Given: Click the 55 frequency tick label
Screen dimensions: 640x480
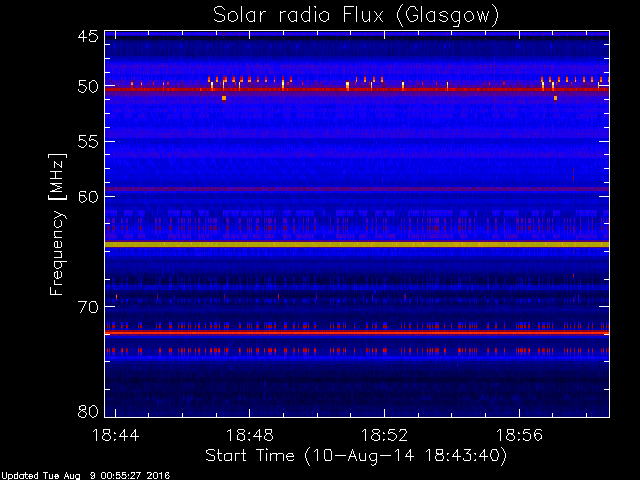Looking at the screenshot, I should click(x=88, y=142).
